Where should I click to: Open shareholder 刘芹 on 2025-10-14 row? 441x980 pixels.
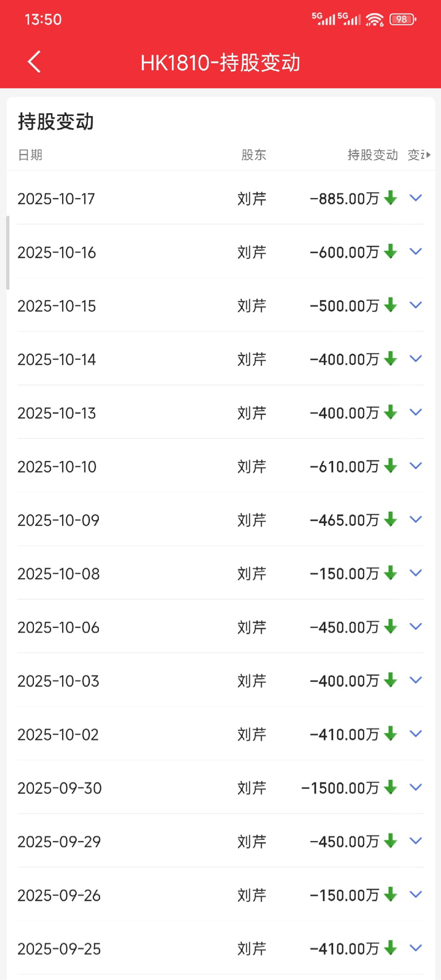[252, 359]
